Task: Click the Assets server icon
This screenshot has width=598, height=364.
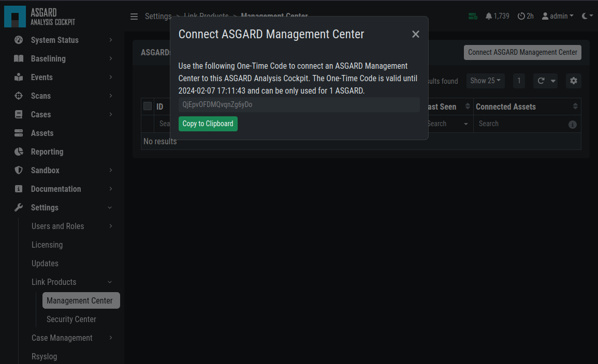Action: [18, 133]
